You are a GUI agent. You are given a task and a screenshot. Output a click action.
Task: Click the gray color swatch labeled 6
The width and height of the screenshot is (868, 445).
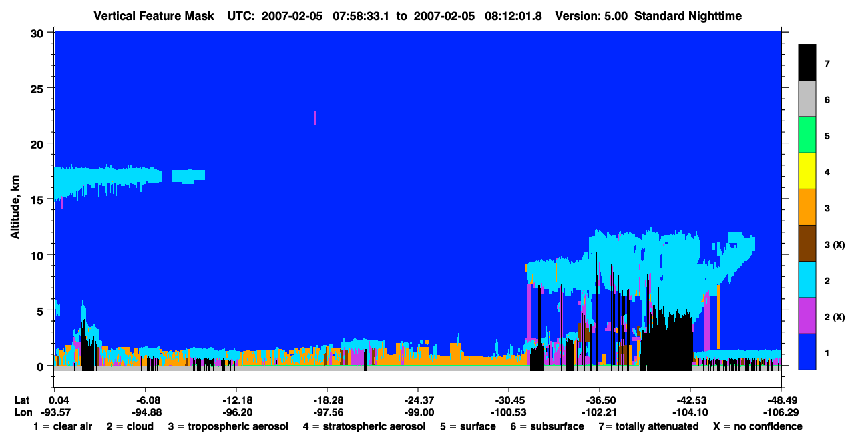coord(807,99)
